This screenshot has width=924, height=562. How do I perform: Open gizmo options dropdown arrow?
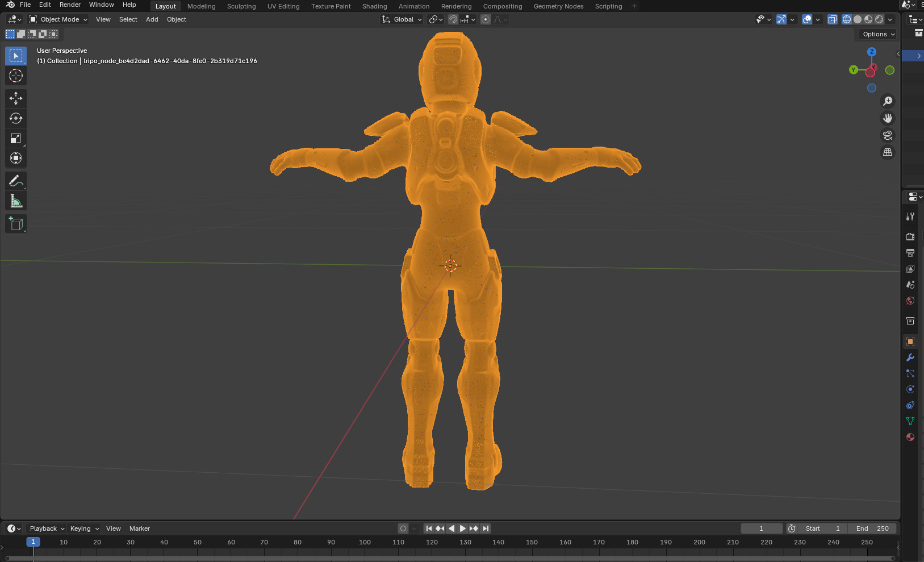point(792,19)
